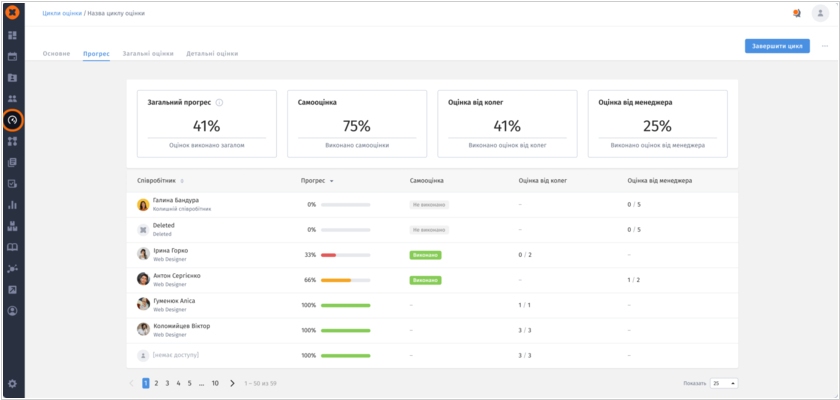Open the user profile avatar at top right

[819, 13]
